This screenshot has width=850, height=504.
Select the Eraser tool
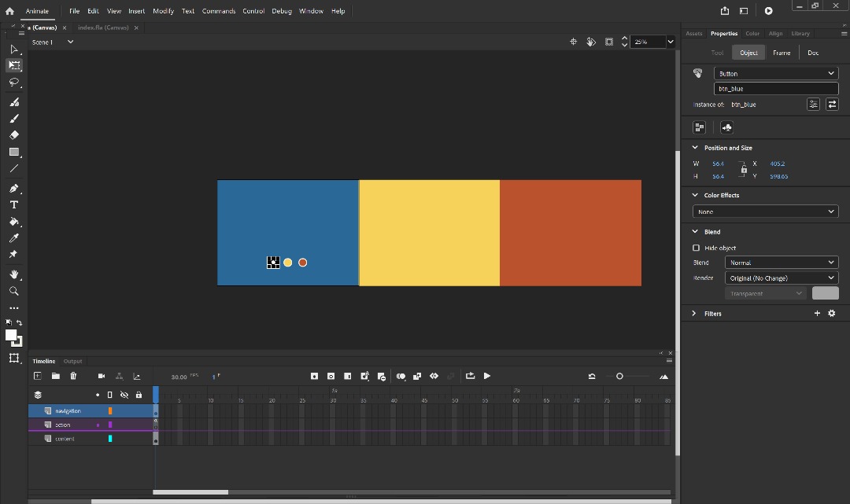click(x=14, y=134)
